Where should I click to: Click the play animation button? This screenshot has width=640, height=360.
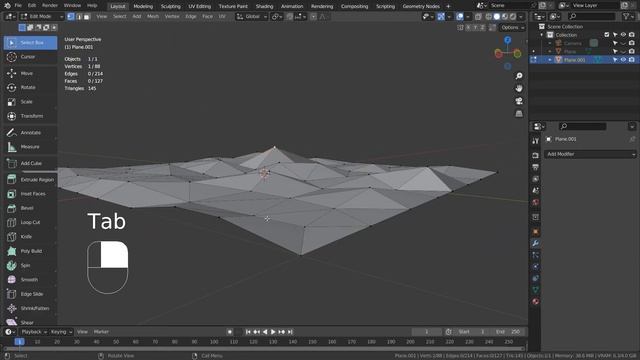[273, 332]
